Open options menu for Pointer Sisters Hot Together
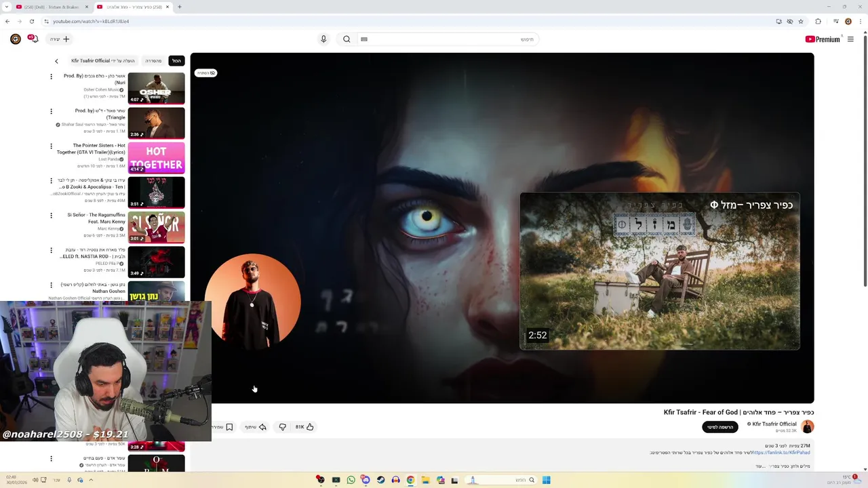Screen dimensions: 868x488 point(51,146)
